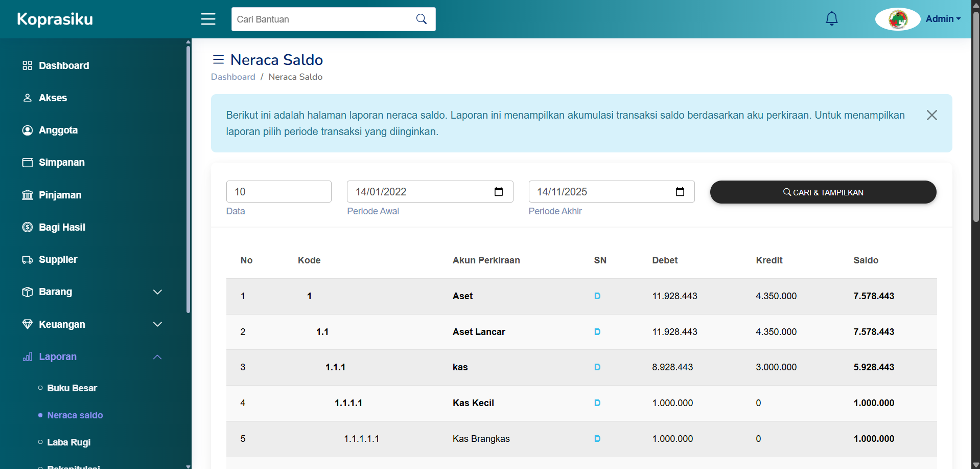Click the hamburger menu icon in header

[208, 19]
